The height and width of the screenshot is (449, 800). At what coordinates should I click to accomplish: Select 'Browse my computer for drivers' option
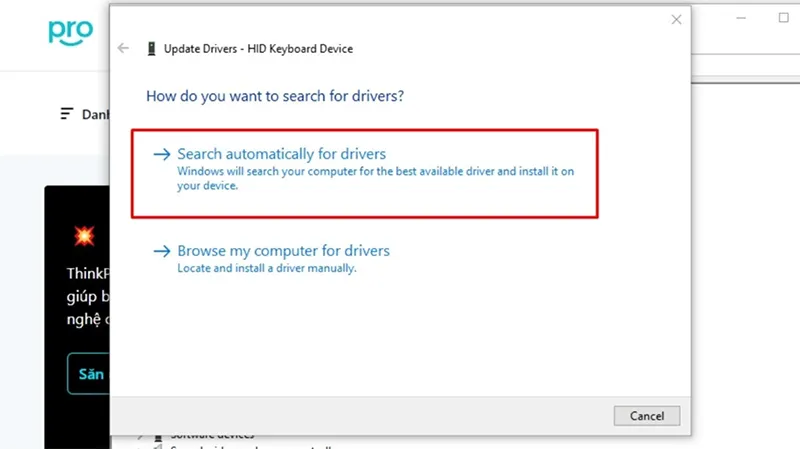[x=283, y=251]
